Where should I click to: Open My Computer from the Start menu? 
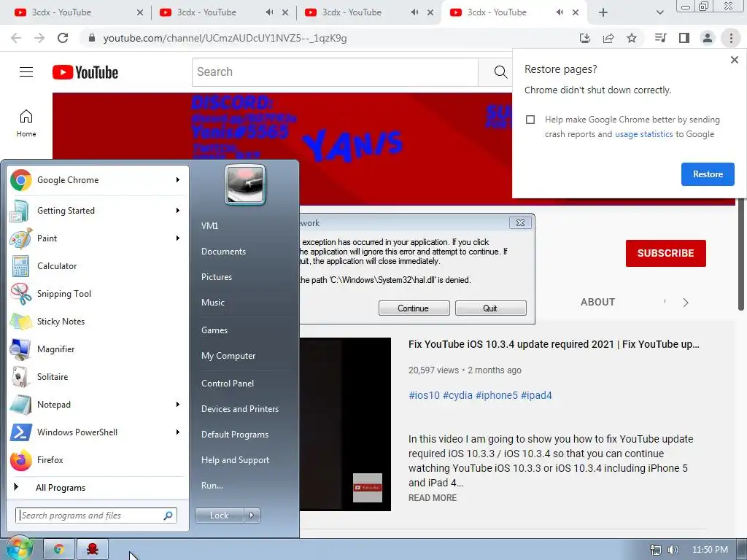228,356
